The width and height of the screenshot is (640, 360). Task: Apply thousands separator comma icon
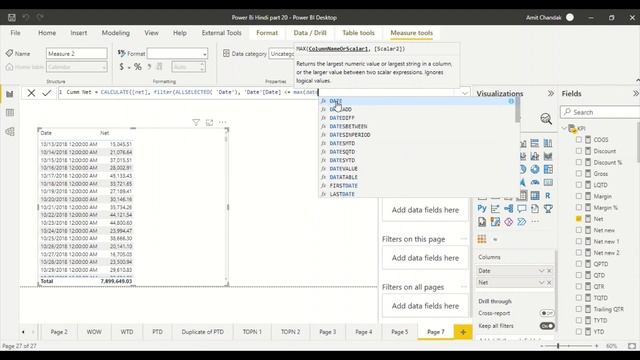(x=149, y=67)
